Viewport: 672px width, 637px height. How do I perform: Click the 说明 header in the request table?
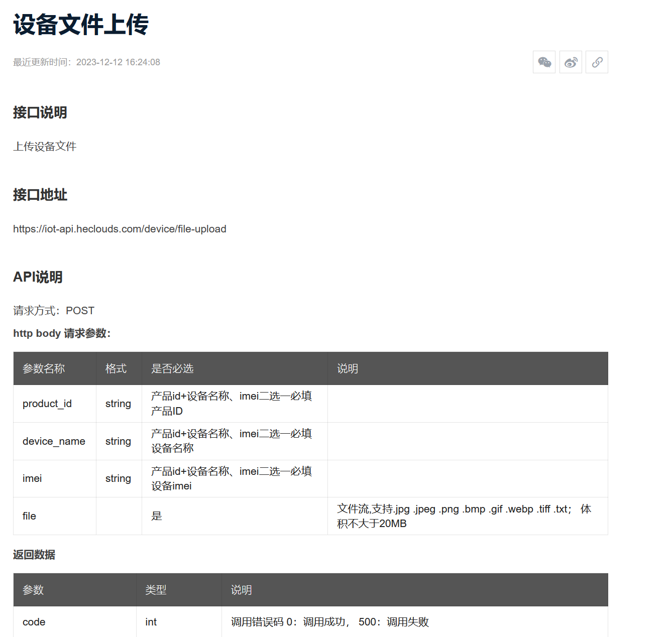coord(468,368)
